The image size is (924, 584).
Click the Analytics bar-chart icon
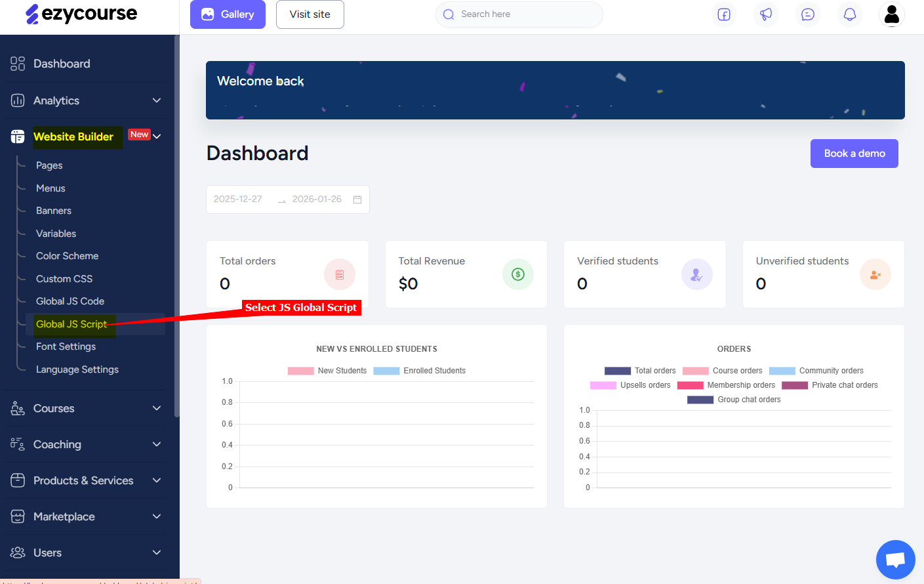coord(17,100)
